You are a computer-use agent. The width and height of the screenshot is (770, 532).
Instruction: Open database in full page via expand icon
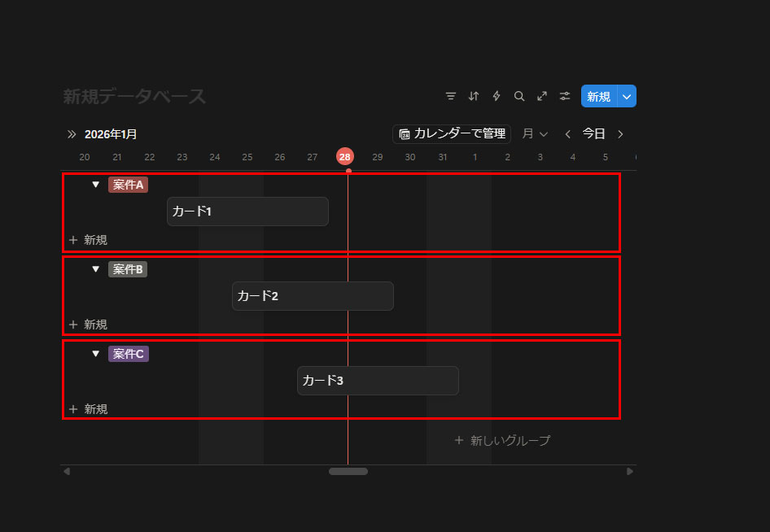click(x=542, y=96)
